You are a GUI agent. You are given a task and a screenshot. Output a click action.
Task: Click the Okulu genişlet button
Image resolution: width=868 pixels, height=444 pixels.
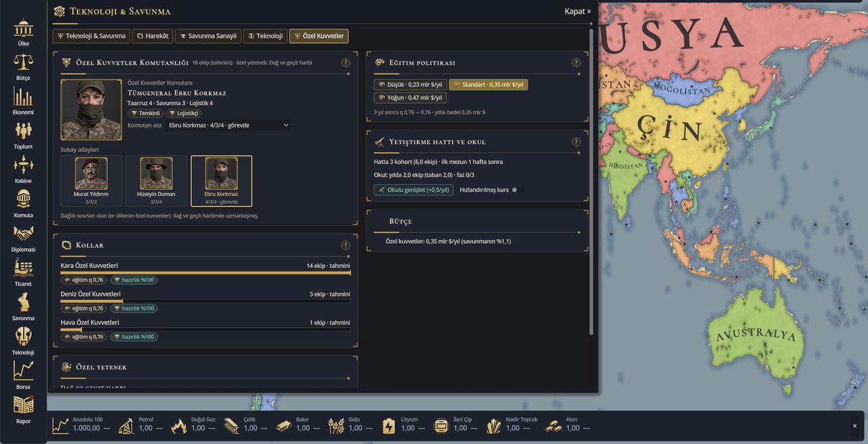coord(414,190)
